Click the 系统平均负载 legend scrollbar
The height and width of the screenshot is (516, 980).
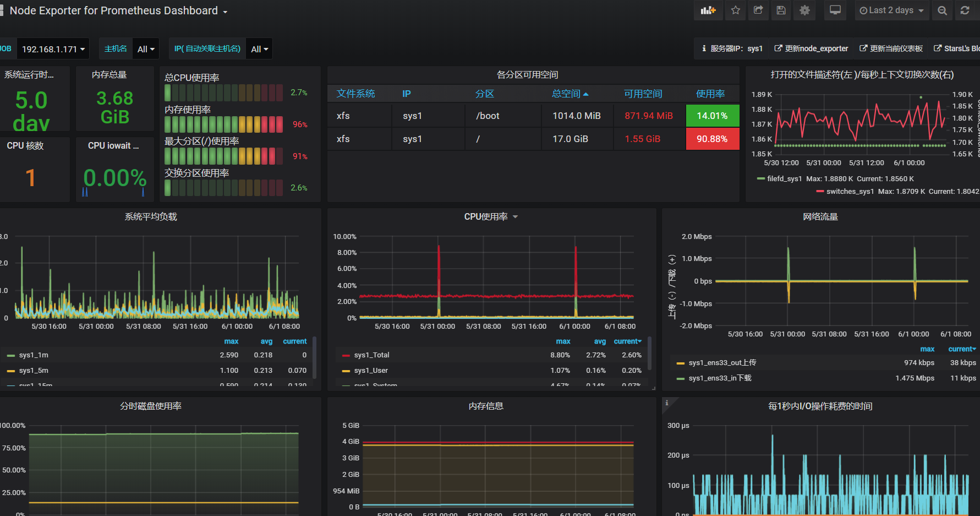(x=314, y=357)
